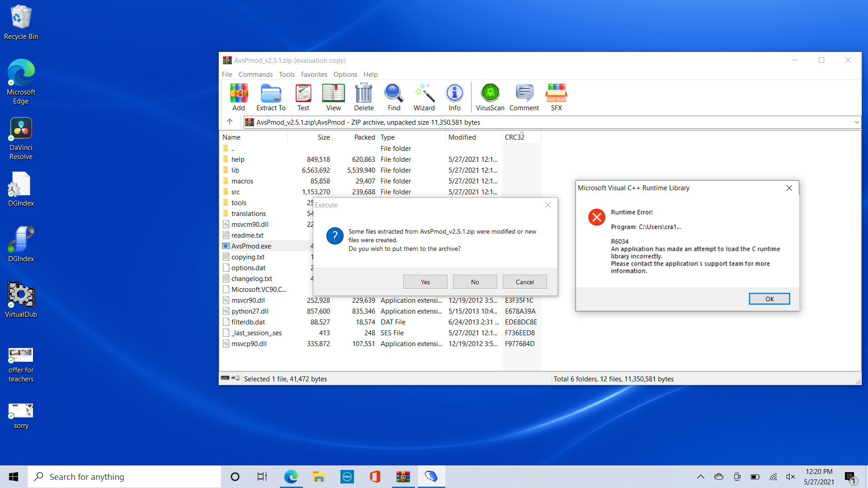868x488 pixels.
Task: Go up one folder level arrow
Action: (x=230, y=122)
